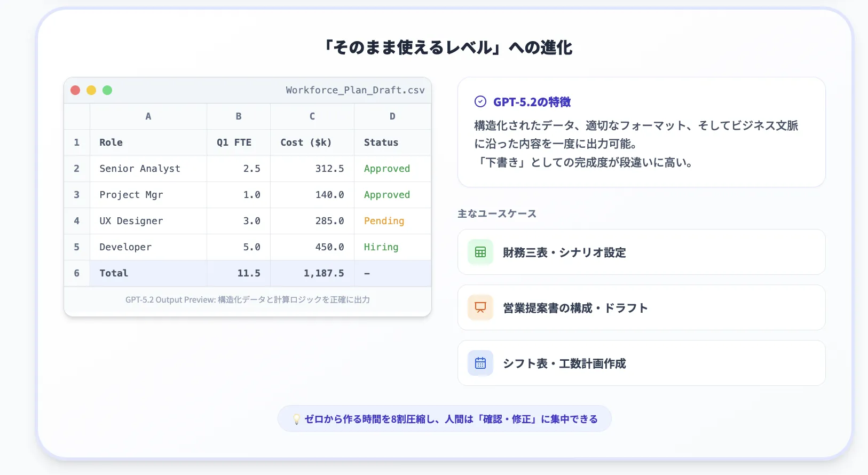Select the UX Designer cell
This screenshot has width=868, height=475.
(x=148, y=221)
